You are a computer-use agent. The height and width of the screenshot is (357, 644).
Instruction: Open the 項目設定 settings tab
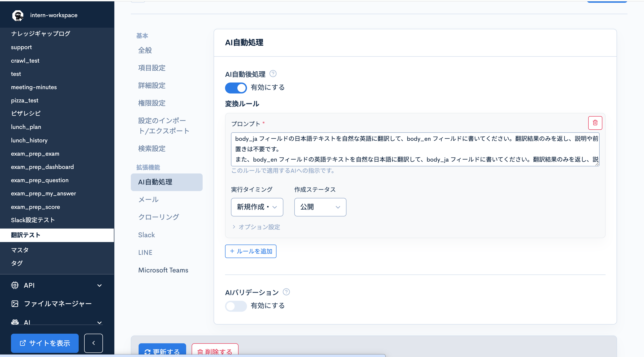152,68
